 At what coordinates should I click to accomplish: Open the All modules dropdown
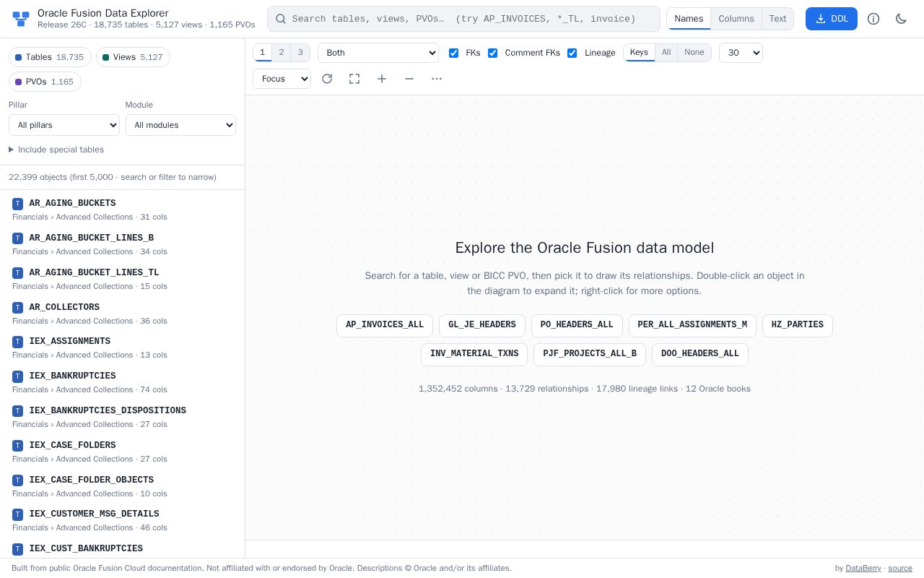pyautogui.click(x=180, y=125)
